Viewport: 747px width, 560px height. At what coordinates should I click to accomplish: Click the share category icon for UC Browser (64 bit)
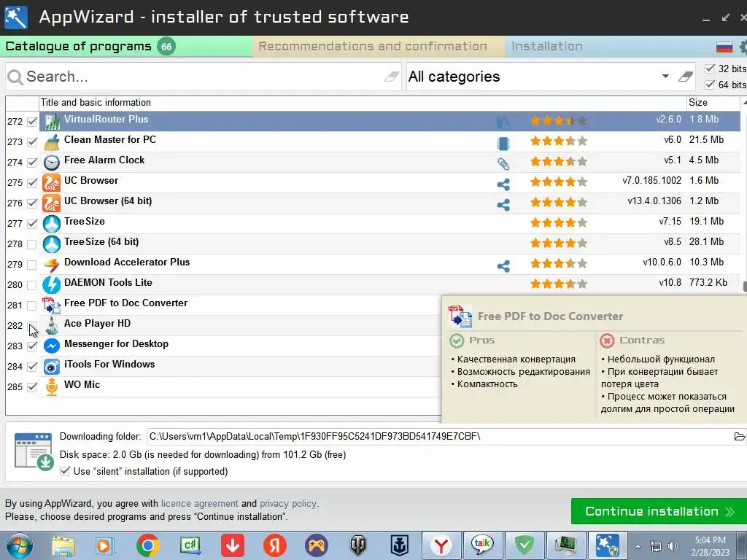[503, 205]
